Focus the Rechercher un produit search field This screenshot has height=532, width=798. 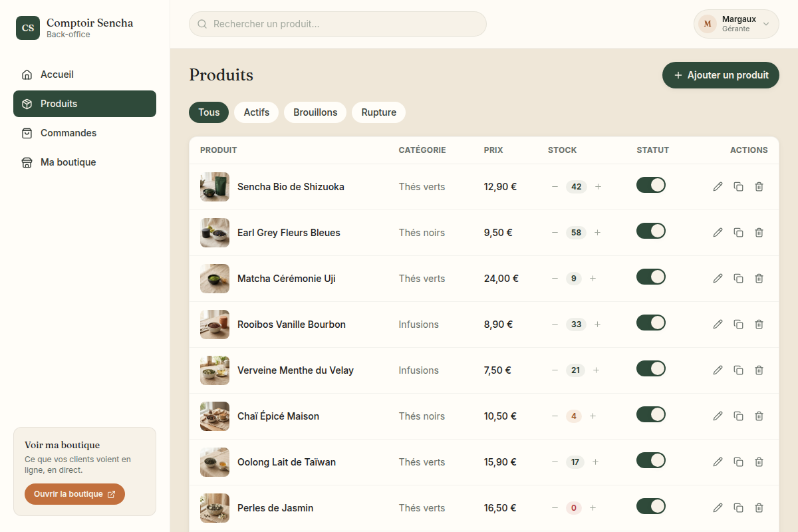338,24
